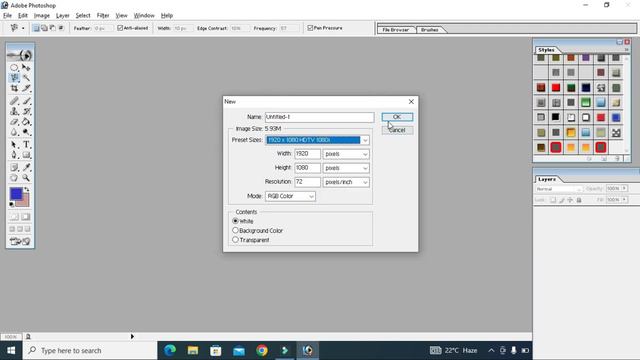Select the Blur tool

tap(14, 132)
